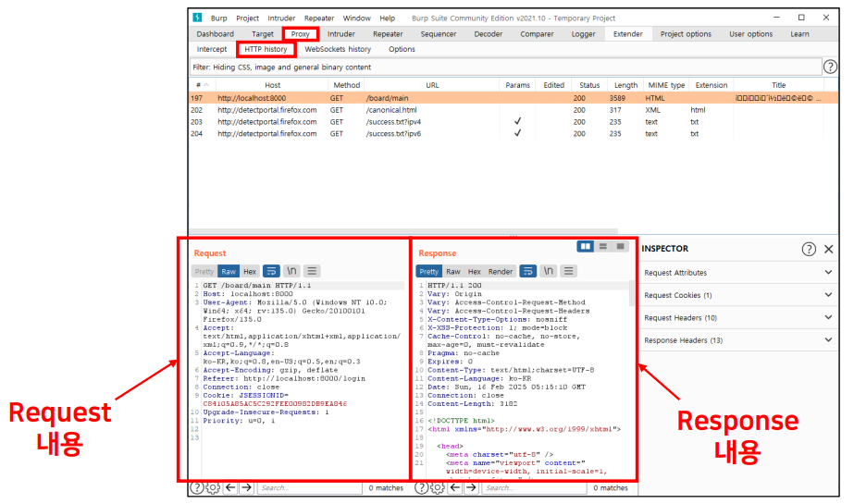Click Request hamburger options menu icon
The width and height of the screenshot is (854, 504).
pyautogui.click(x=312, y=271)
